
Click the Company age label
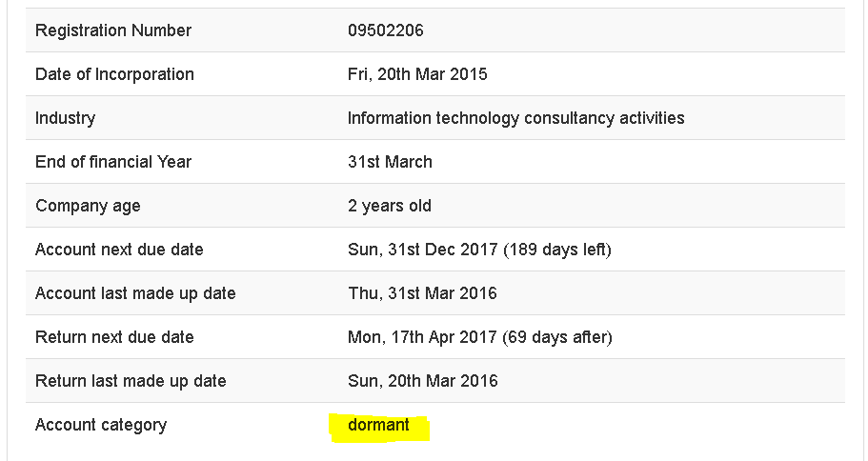88,206
